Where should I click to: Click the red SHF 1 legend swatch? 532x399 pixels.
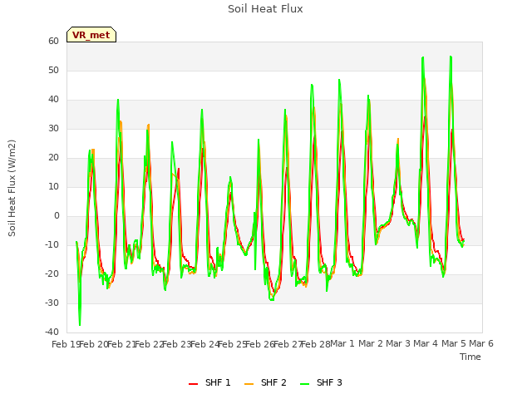pos(193,384)
